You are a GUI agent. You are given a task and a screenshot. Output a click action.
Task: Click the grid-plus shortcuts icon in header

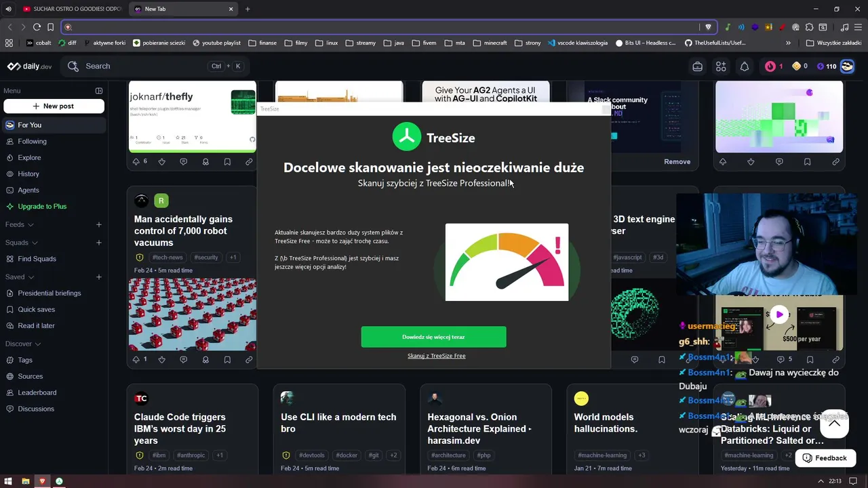coord(721,66)
